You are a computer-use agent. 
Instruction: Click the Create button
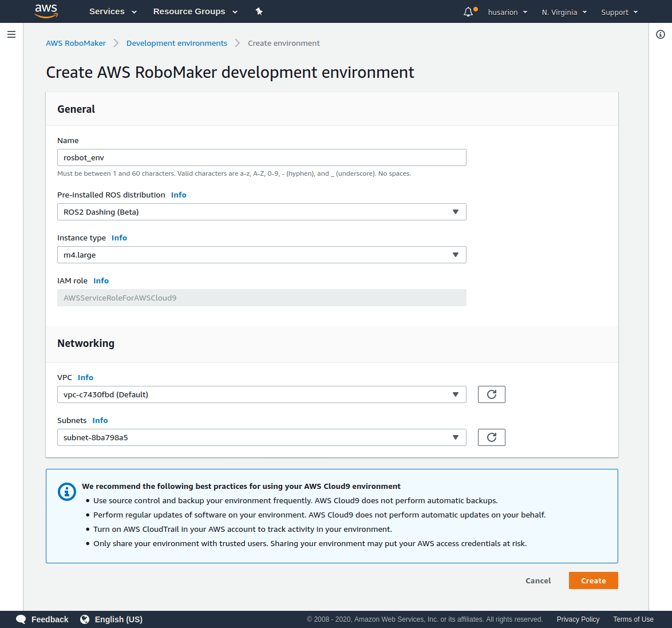pyautogui.click(x=593, y=580)
